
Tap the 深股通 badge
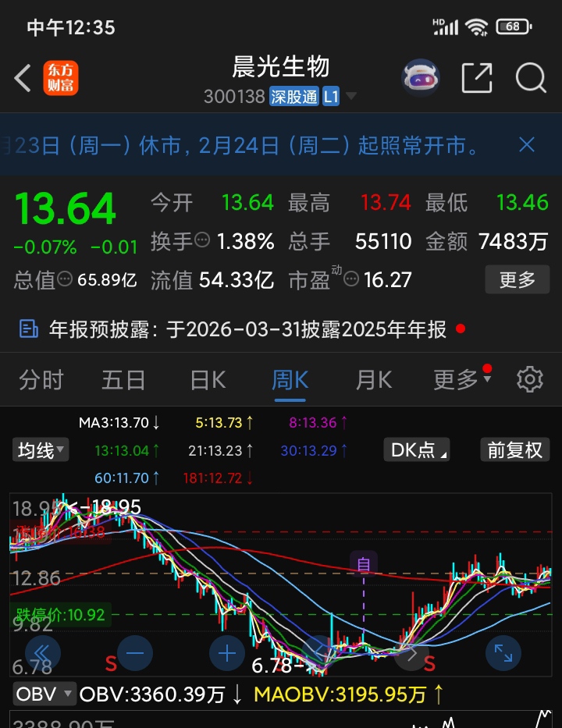(294, 97)
